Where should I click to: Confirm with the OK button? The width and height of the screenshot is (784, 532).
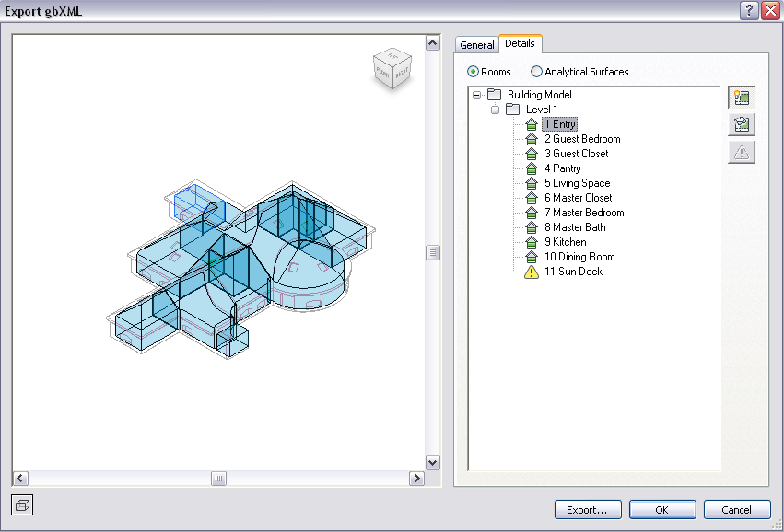[662, 510]
